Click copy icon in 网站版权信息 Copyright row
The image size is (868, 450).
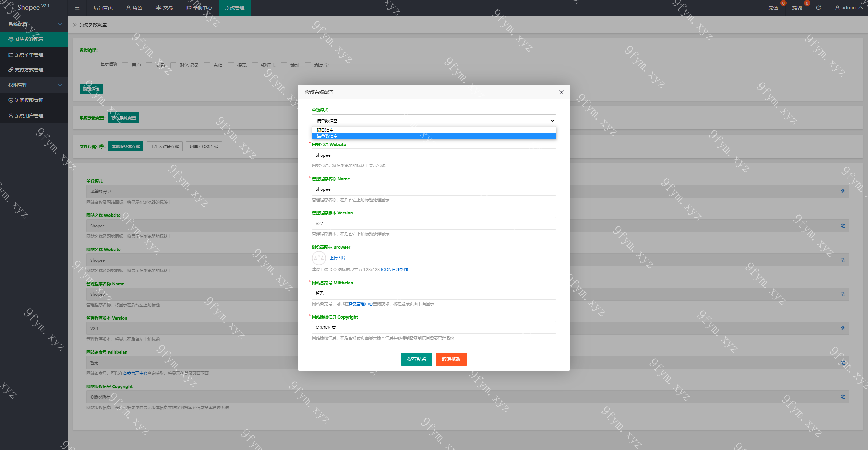click(x=843, y=397)
